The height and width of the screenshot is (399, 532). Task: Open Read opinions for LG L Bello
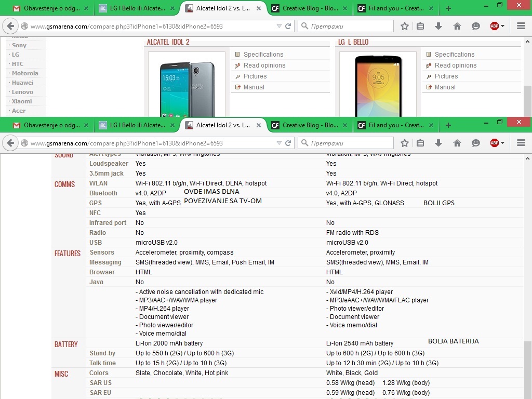[x=456, y=65]
